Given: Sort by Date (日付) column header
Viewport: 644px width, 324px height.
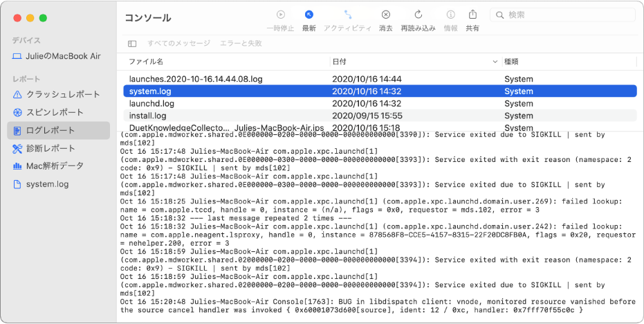Looking at the screenshot, I should [339, 61].
